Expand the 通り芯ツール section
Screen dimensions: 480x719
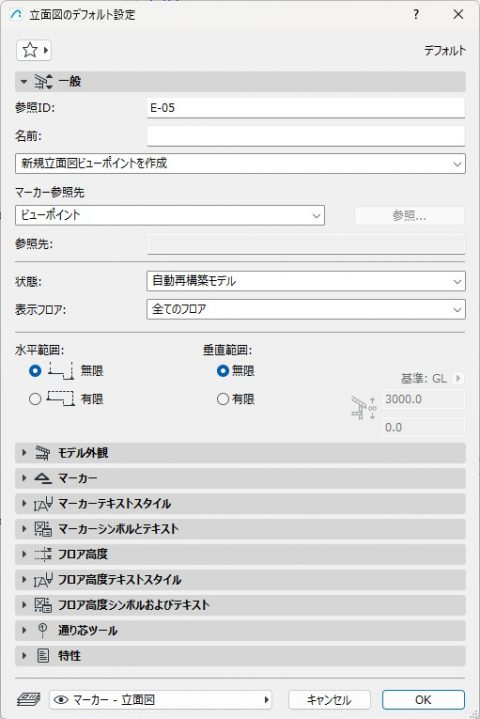coord(24,631)
